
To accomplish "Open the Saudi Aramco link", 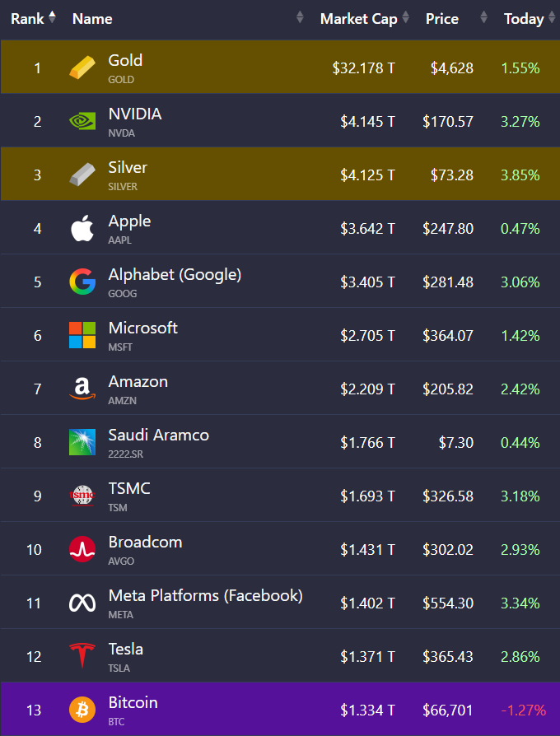I will click(x=159, y=435).
